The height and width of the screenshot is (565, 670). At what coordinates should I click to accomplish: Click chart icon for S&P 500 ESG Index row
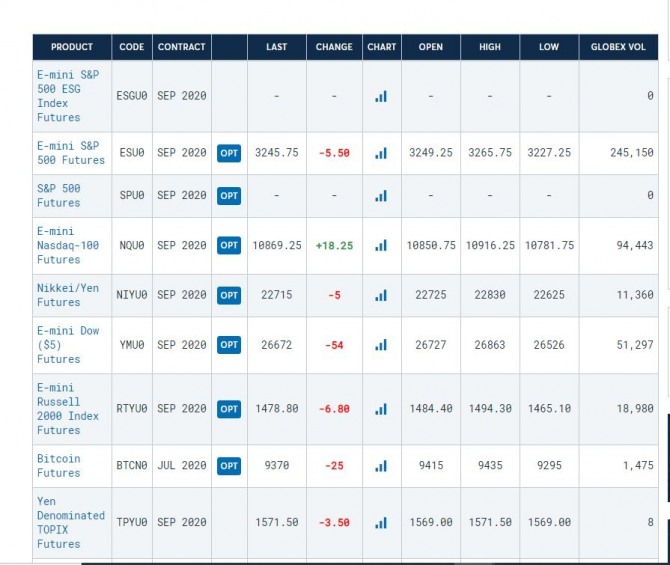[x=381, y=96]
